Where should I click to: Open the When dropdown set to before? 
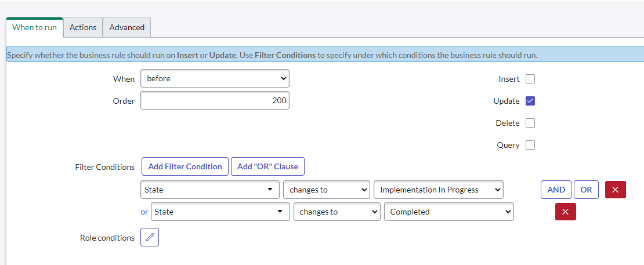(215, 78)
